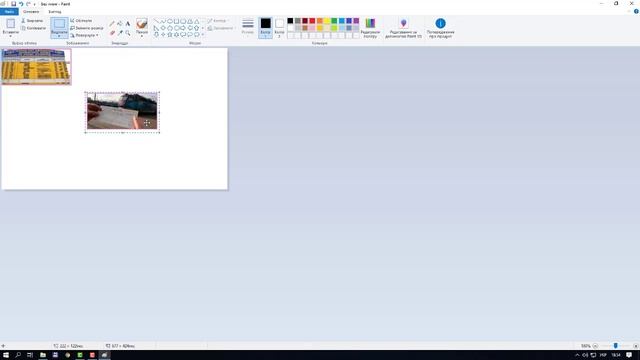Select the Magnifier tool
The width and height of the screenshot is (640, 360).
(128, 33)
